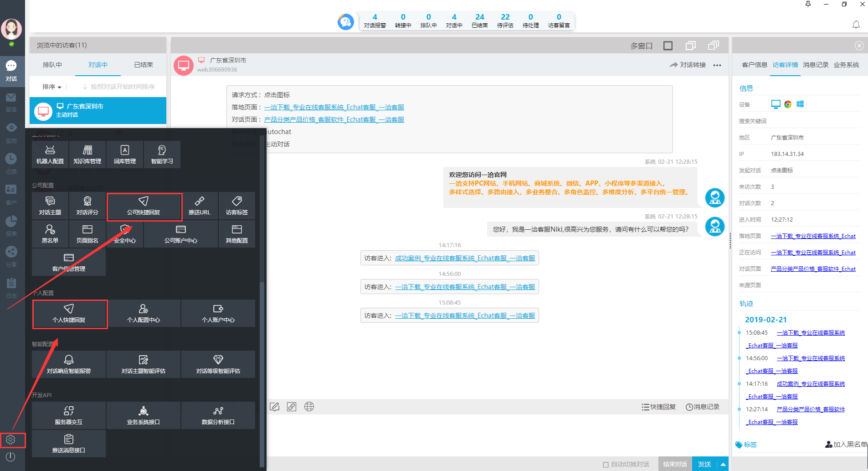Open 业务系统接口
Screen dimensions: 868x471
pos(144,415)
